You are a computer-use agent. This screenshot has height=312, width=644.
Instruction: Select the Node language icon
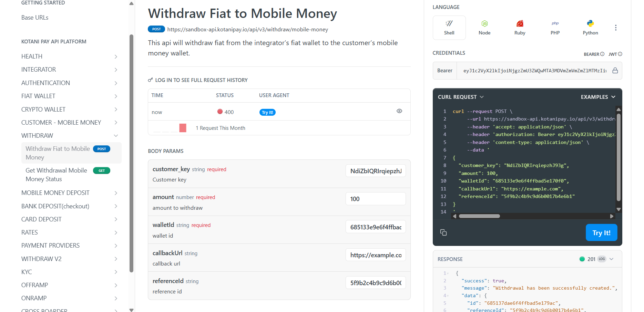tap(484, 23)
